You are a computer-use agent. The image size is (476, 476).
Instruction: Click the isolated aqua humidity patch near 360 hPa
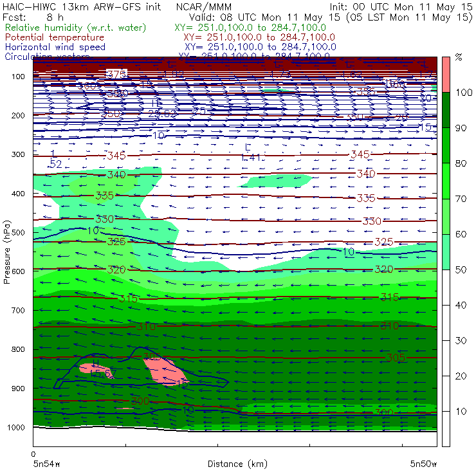[x=276, y=181]
